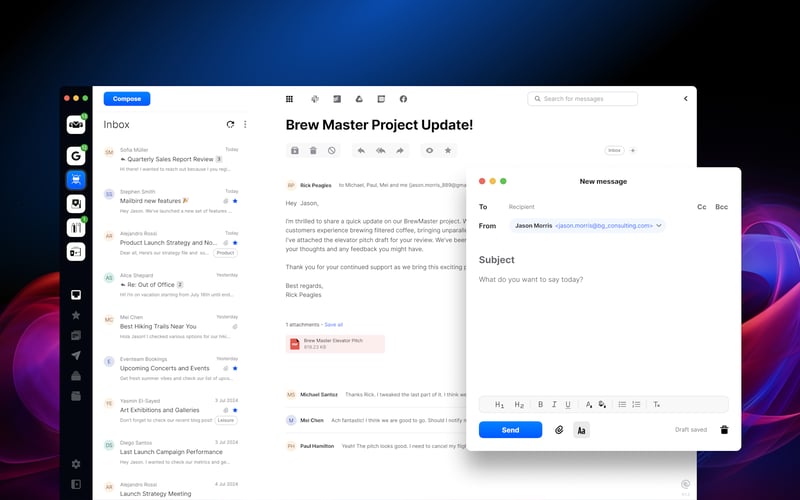Open the unified accounts mailbox icon
Screen dimensions: 800x500
(76, 124)
